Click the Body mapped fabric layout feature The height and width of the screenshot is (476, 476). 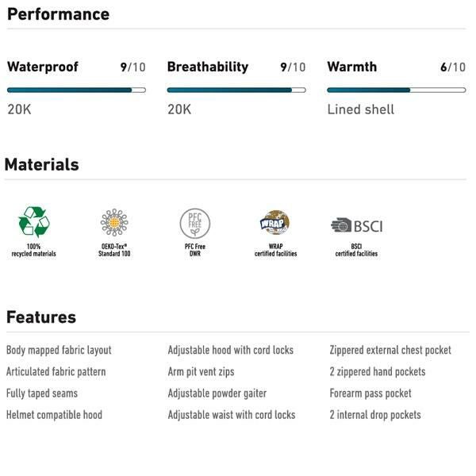click(x=59, y=350)
